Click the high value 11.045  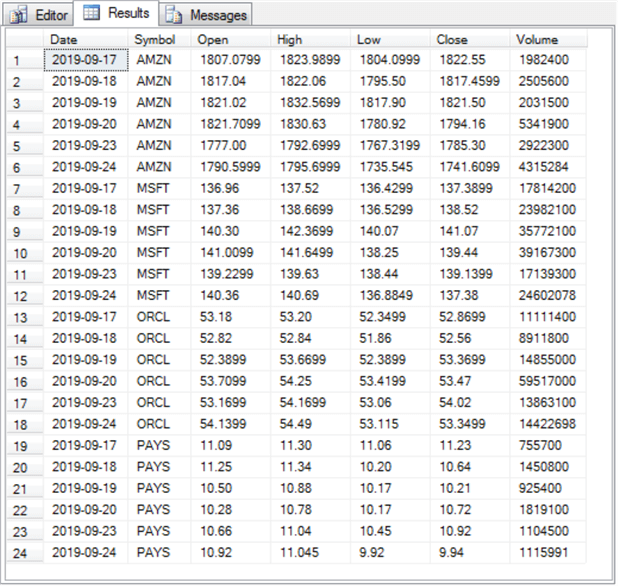(310, 552)
